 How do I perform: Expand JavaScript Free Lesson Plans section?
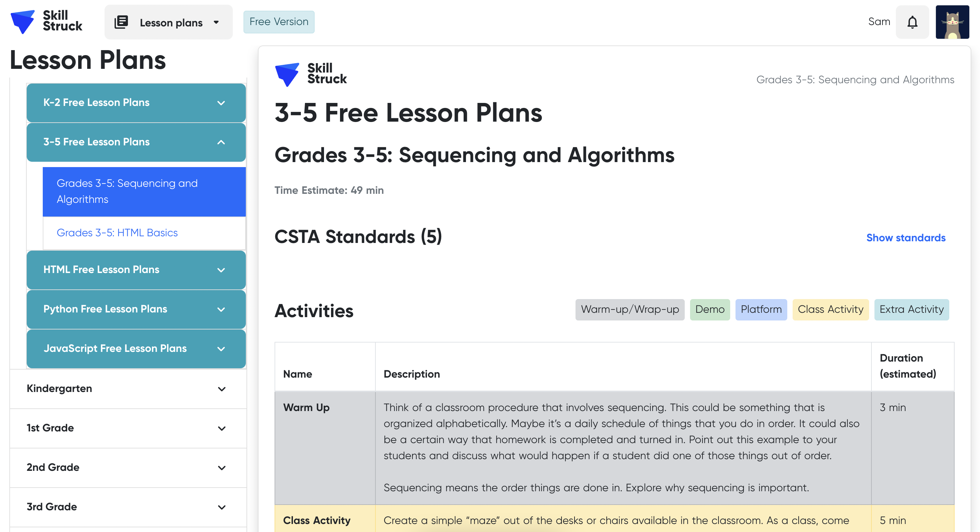tap(221, 349)
